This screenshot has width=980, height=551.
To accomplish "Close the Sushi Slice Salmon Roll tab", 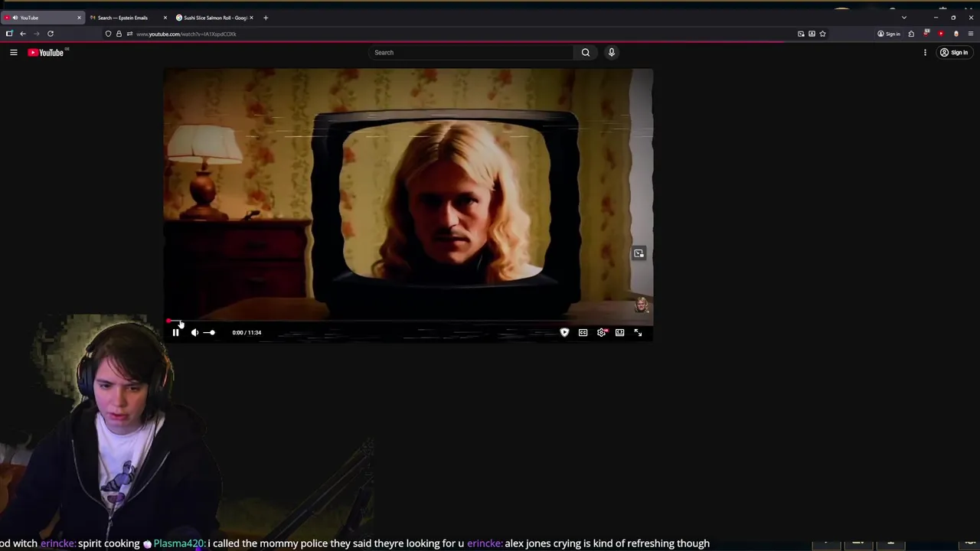I will point(251,18).
